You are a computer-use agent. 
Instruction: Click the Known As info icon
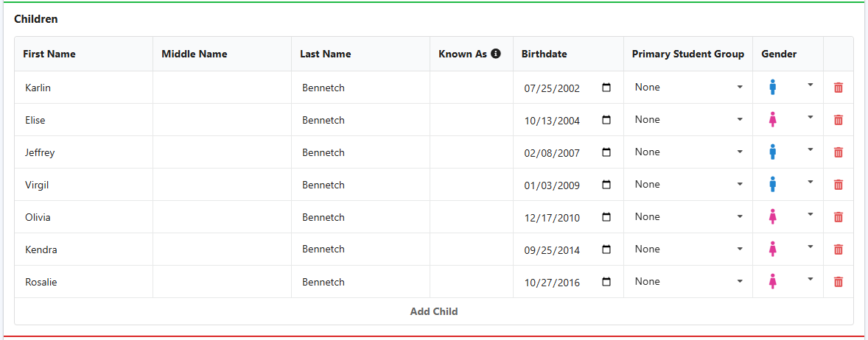click(496, 54)
